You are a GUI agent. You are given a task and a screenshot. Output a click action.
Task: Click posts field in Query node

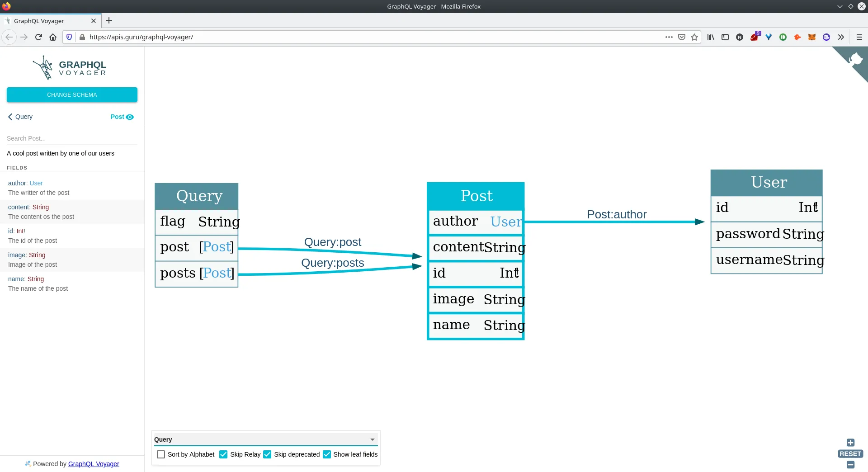197,274
